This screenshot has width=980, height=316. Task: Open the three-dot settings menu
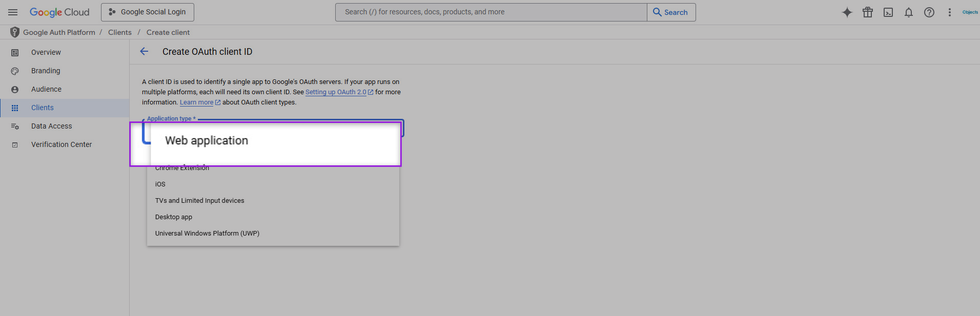click(949, 12)
